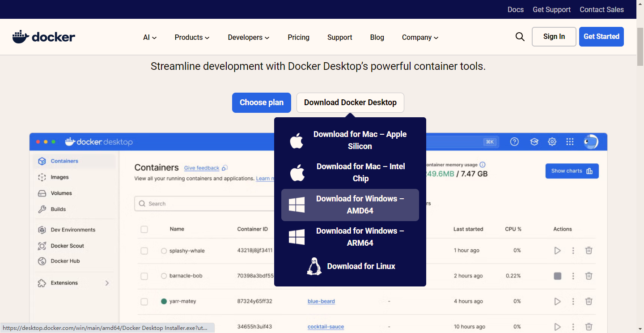The width and height of the screenshot is (644, 333).
Task: Click the Sign In button
Action: (x=554, y=37)
